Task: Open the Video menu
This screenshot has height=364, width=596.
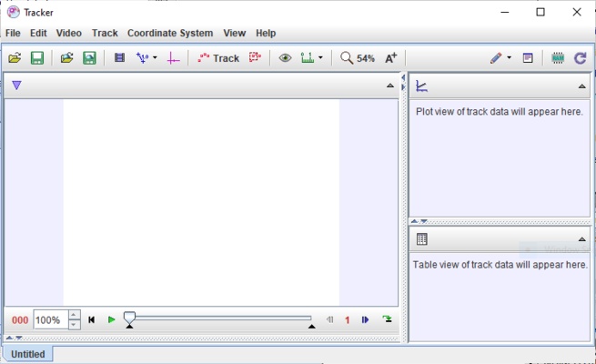Action: point(69,33)
